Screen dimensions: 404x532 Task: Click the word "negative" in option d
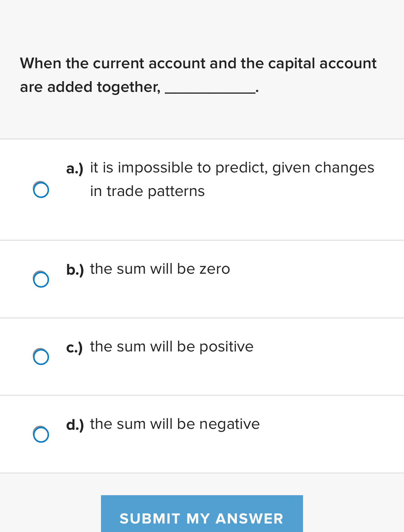point(229,424)
